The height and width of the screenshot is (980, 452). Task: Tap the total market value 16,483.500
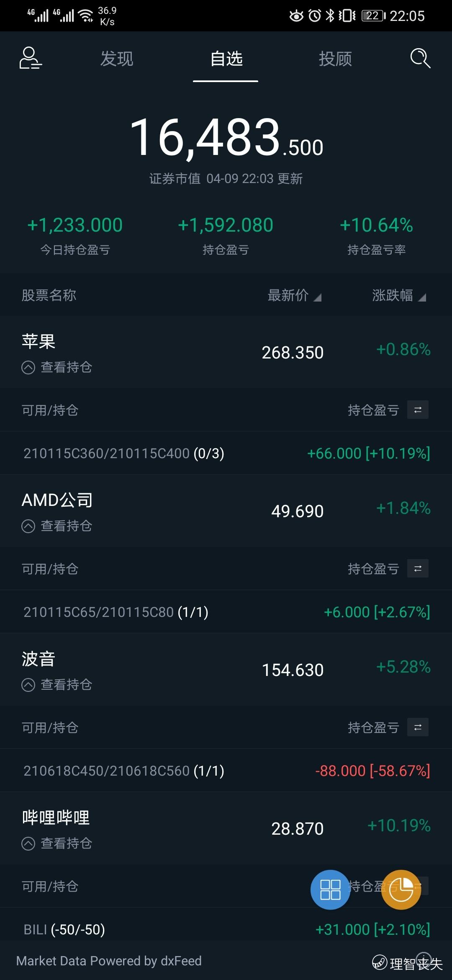pyautogui.click(x=226, y=137)
